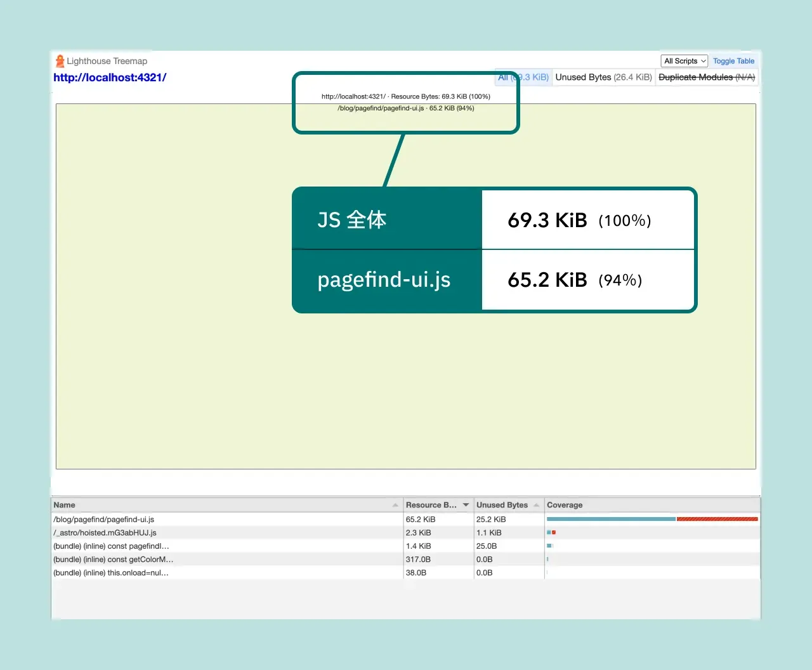Open the http://localhost:4321/ link

[110, 77]
